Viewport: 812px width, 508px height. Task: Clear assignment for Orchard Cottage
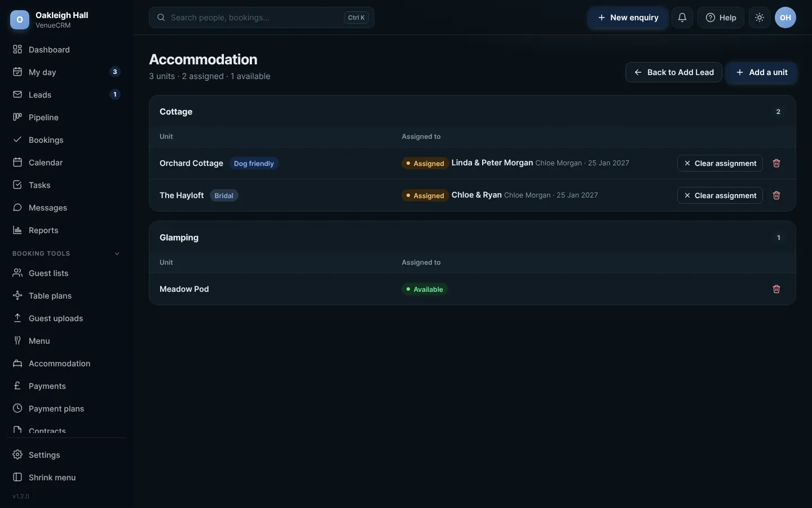[x=720, y=163]
